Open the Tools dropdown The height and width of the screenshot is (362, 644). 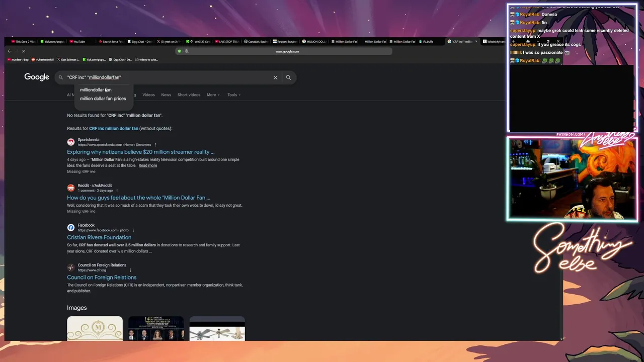[234, 95]
